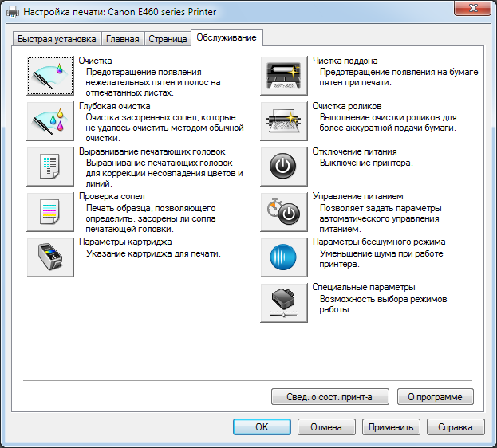Open Выравнивание печатающих головок icon

(x=50, y=167)
